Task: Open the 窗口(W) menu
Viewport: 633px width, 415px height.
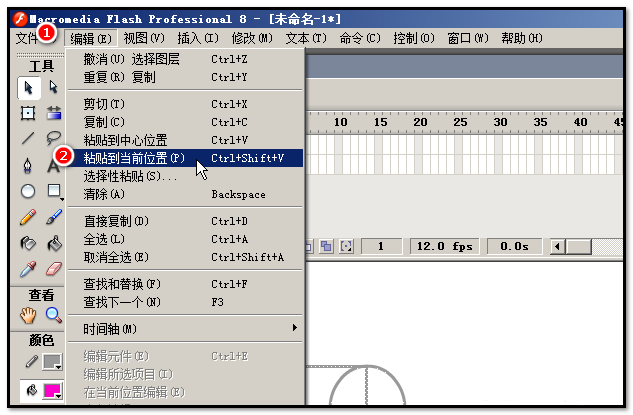Action: pyautogui.click(x=468, y=38)
